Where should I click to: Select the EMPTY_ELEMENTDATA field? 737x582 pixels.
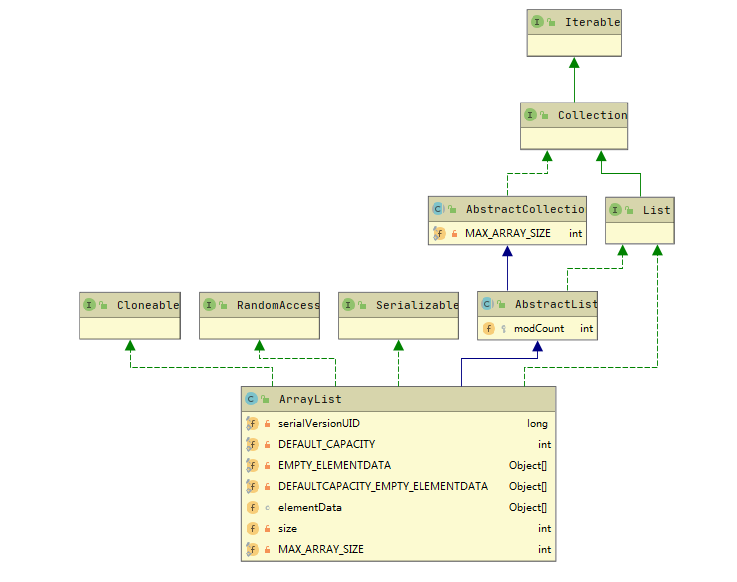point(334,465)
